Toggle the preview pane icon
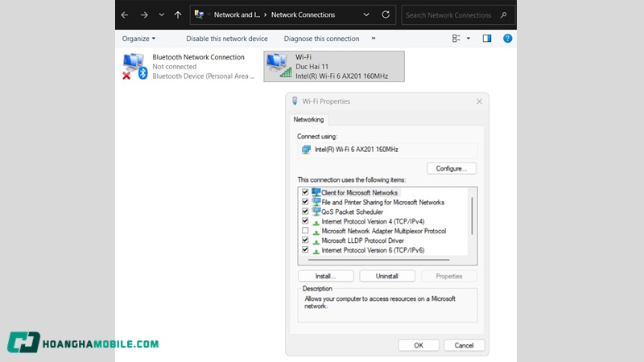 [487, 38]
